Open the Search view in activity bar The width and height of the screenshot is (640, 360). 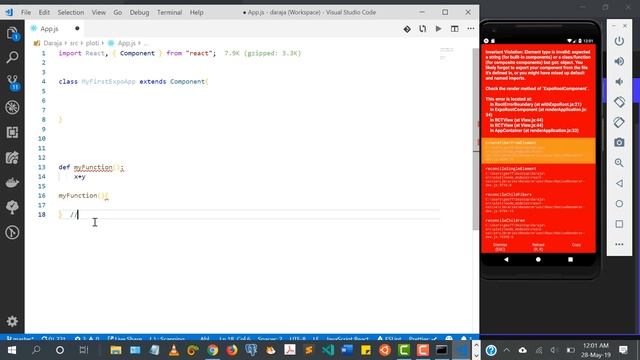12,57
